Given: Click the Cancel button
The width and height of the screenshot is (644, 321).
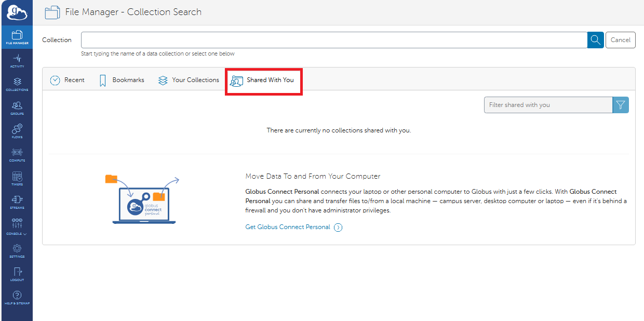Looking at the screenshot, I should (x=620, y=39).
